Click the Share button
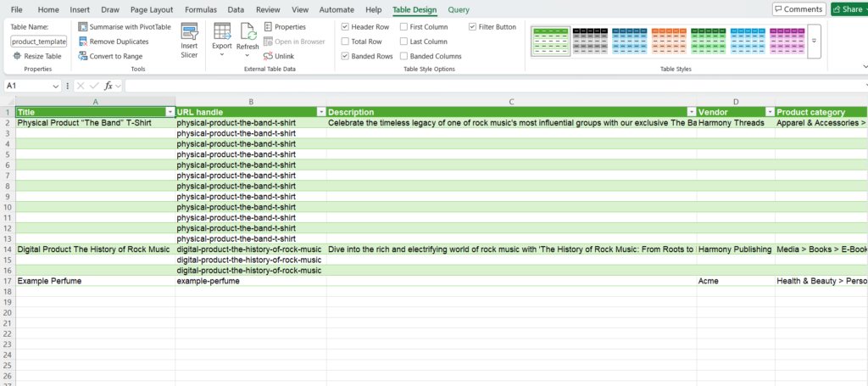868x386 pixels. (x=849, y=8)
